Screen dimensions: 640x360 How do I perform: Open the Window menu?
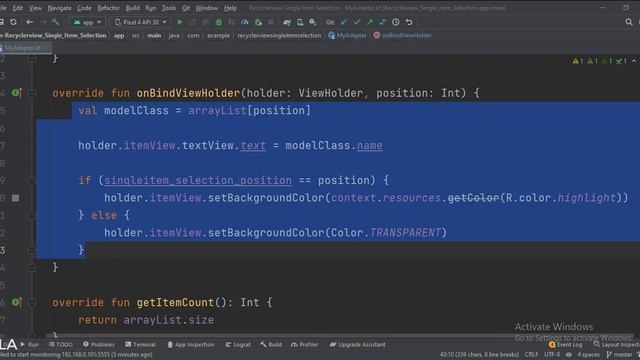[207, 8]
